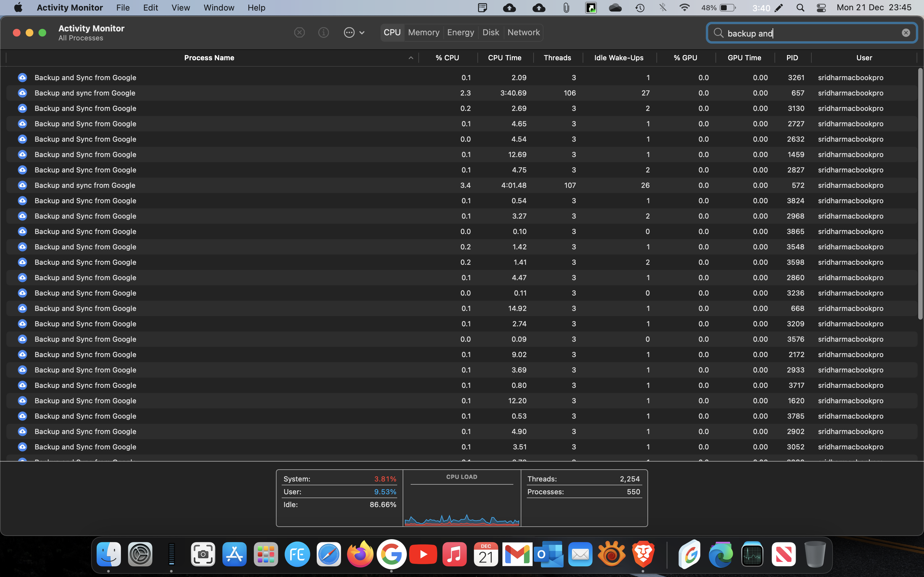The image size is (924, 577).
Task: Open Brave browser from the Dock
Action: pos(643,554)
